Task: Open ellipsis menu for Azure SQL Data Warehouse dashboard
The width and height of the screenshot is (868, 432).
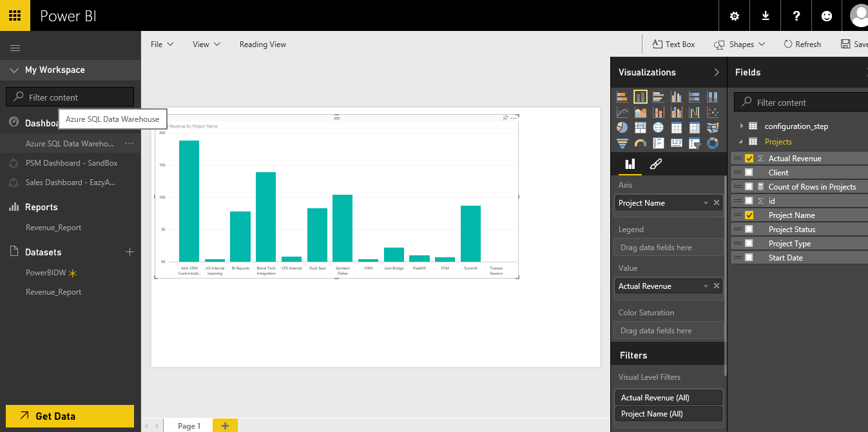Action: pyautogui.click(x=130, y=143)
